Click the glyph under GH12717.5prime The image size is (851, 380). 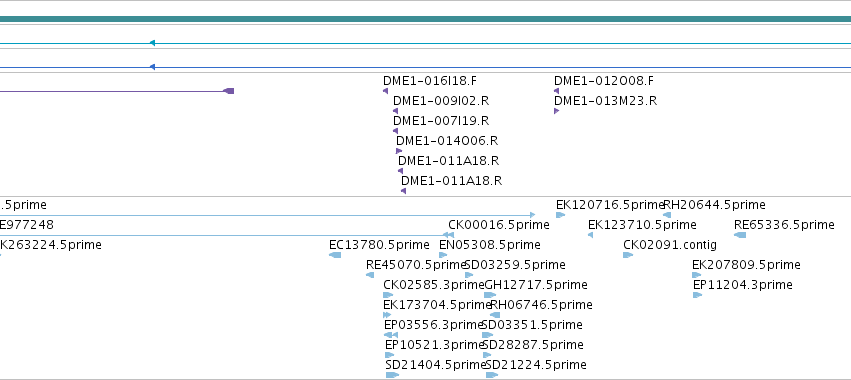490,295
